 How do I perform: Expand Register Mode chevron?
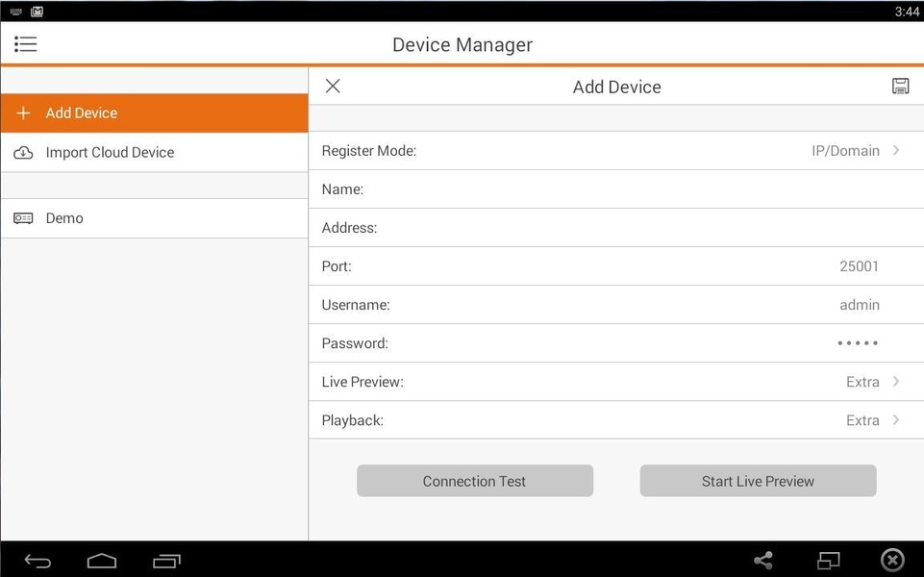(x=896, y=150)
